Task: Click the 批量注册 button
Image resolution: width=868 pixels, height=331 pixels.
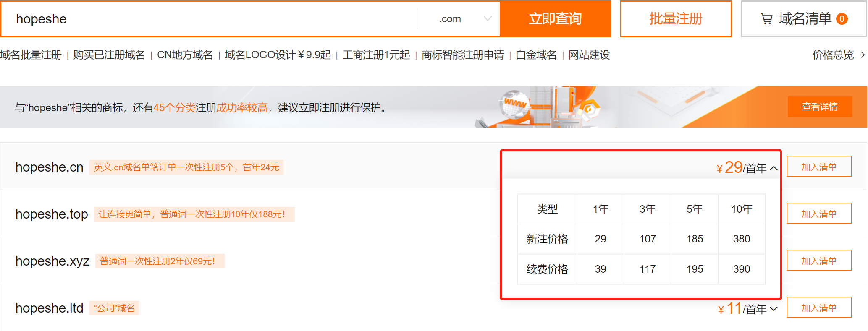Action: click(676, 19)
